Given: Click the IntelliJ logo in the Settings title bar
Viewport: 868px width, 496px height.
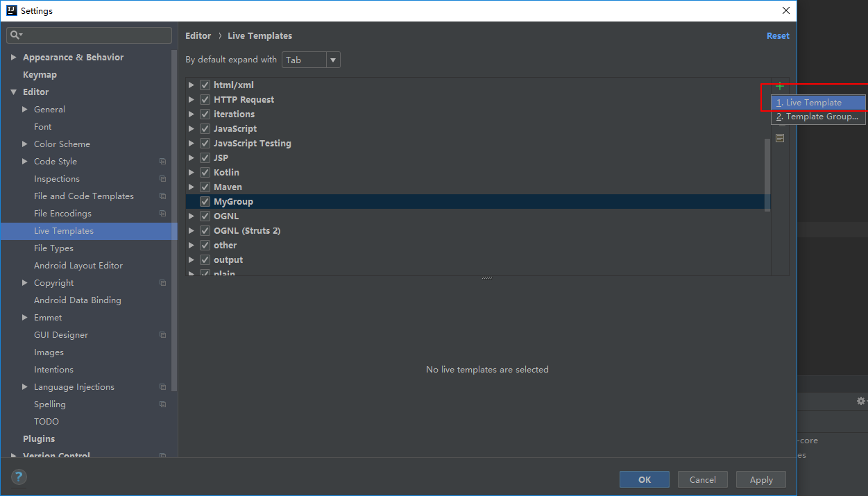Looking at the screenshot, I should tap(11, 10).
